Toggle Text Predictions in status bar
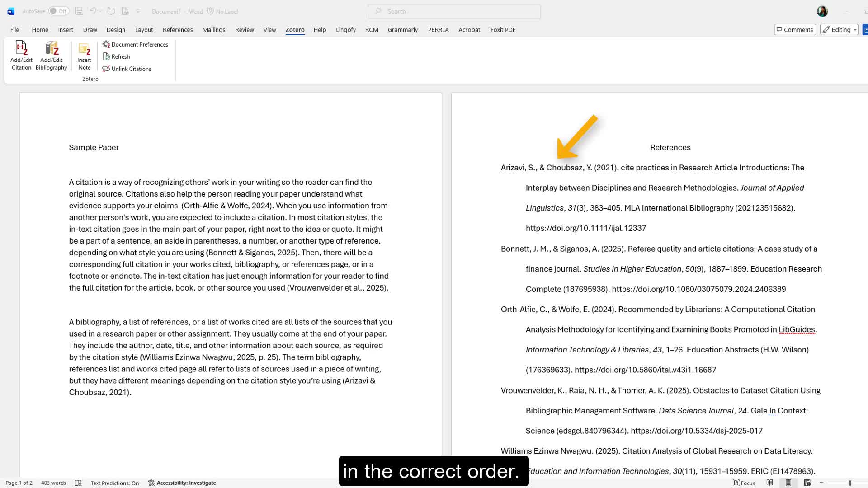Screen dimensions: 868x488 click(x=115, y=483)
